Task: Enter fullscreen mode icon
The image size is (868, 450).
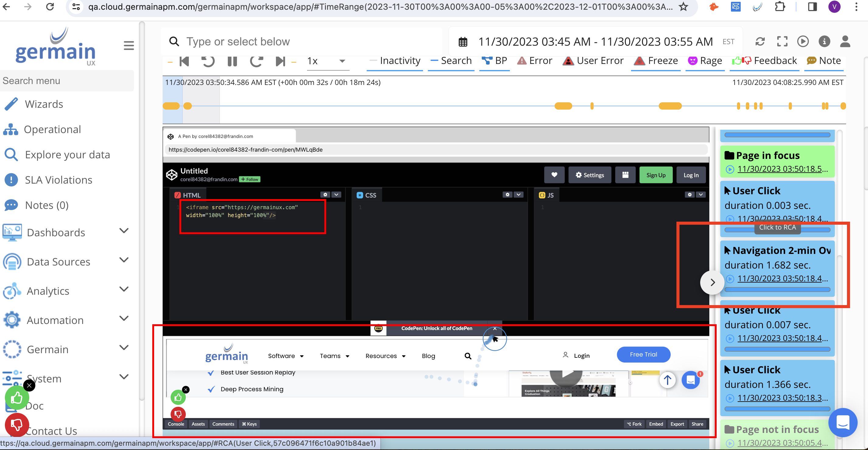Action: tap(782, 41)
